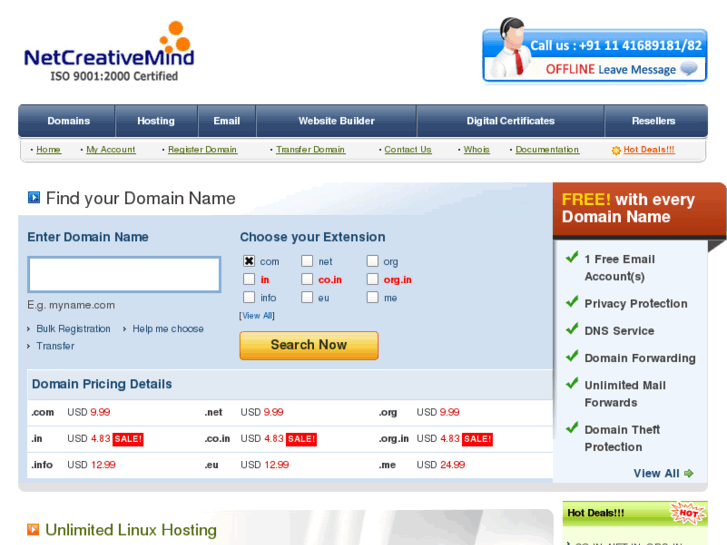Open the Website Builder menu
The width and height of the screenshot is (727, 545).
[x=336, y=121]
